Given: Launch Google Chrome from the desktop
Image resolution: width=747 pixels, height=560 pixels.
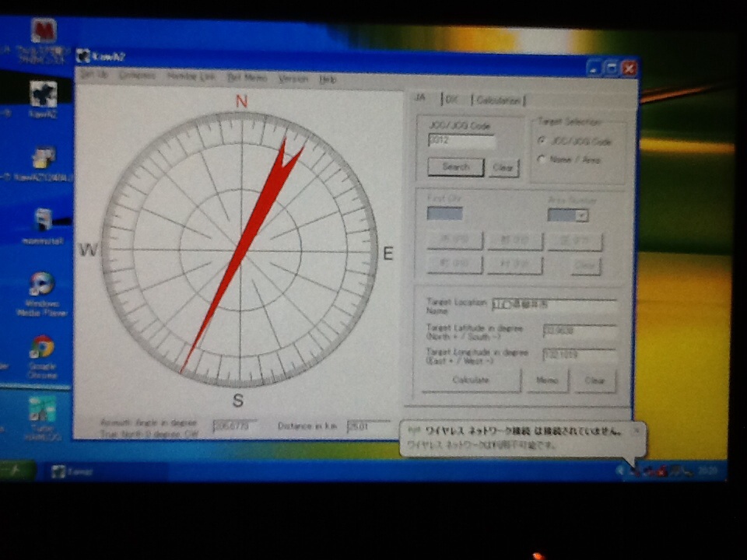Looking at the screenshot, I should tap(42, 347).
